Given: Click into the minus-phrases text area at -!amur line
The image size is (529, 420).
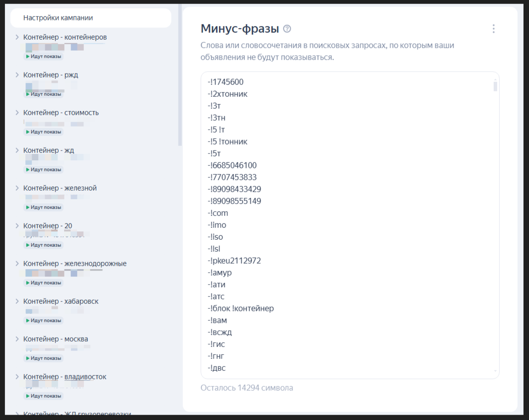Looking at the screenshot, I should (x=220, y=273).
